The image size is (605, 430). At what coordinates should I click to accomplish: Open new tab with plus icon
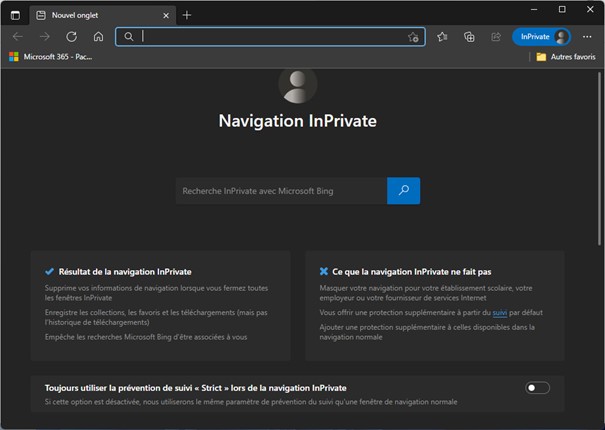click(x=187, y=15)
